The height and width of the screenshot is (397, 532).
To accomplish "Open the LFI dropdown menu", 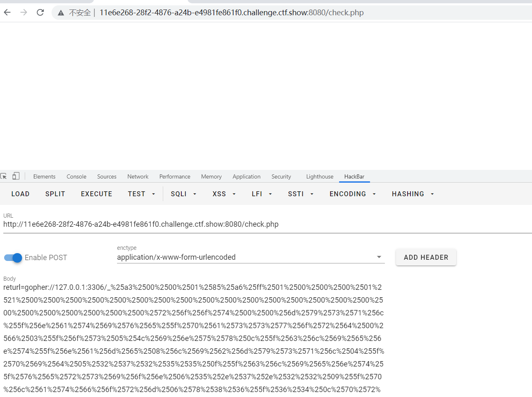I will 262,194.
